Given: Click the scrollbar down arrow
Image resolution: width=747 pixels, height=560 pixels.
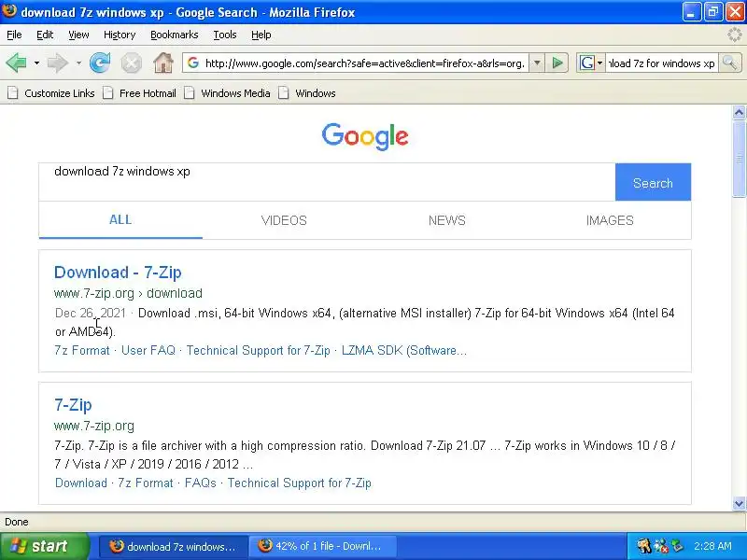Looking at the screenshot, I should click(x=739, y=503).
